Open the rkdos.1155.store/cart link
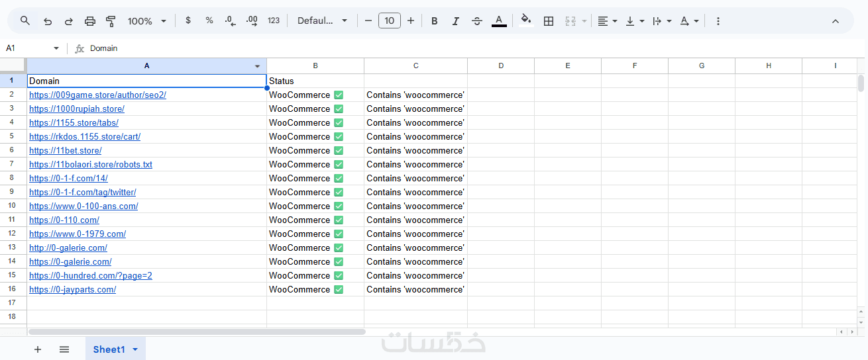 (x=85, y=136)
